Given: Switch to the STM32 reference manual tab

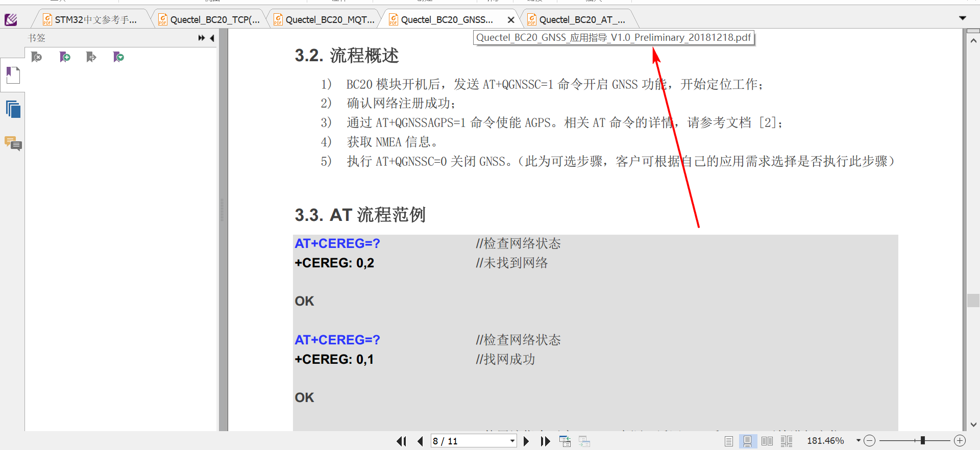Looking at the screenshot, I should [x=91, y=19].
